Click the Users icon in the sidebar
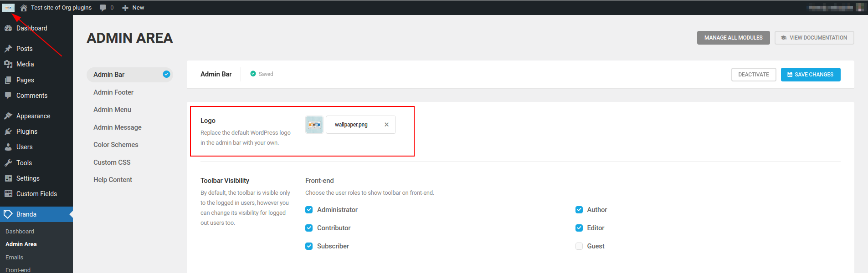Viewport: 868px width, 273px height. click(x=8, y=147)
